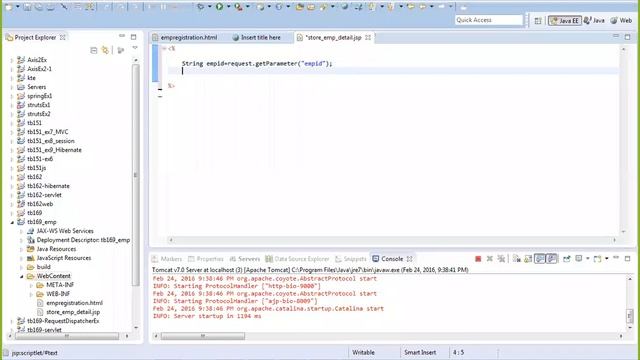Screen dimensions: 640x360
Task: Click the green Run button in toolbar
Action: [220, 7]
